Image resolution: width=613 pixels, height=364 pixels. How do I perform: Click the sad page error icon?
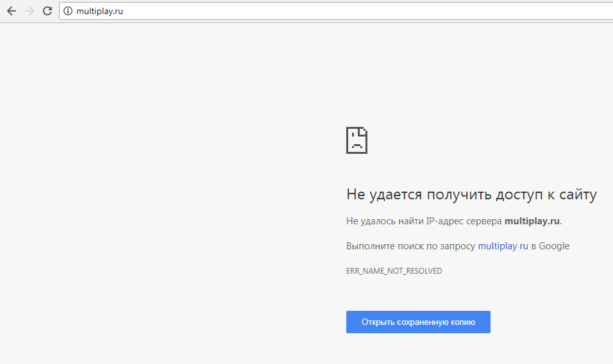pyautogui.click(x=357, y=140)
